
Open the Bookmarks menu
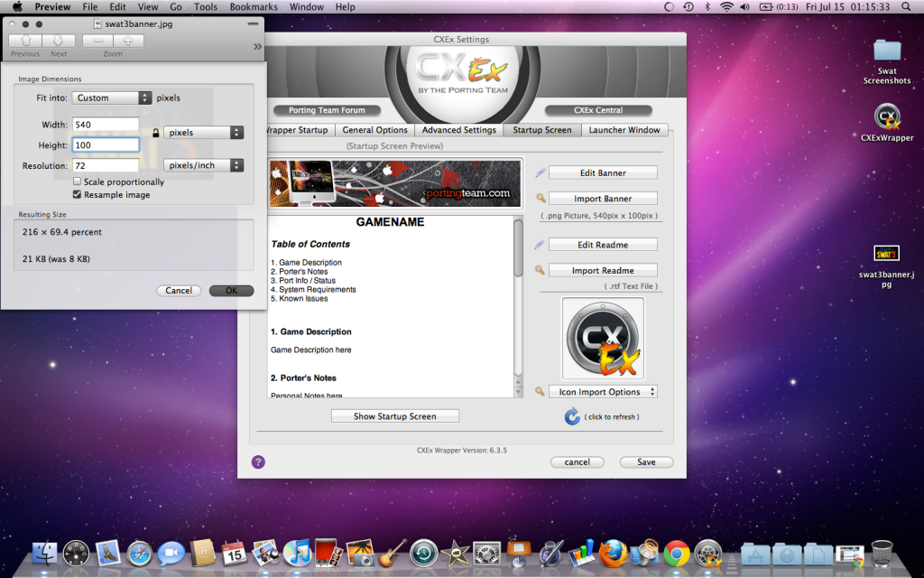(x=254, y=7)
